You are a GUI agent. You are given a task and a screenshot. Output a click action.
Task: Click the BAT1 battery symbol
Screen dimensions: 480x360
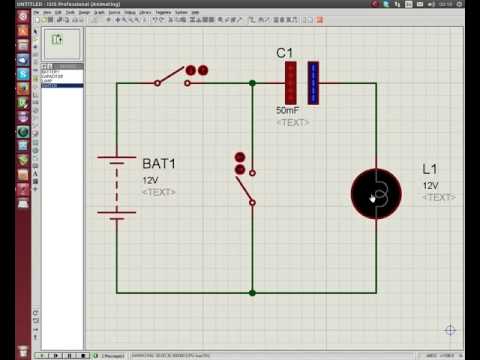click(x=117, y=188)
